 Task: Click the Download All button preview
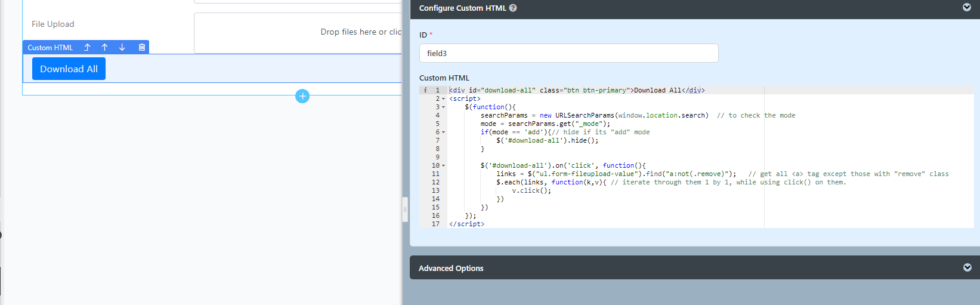click(69, 69)
